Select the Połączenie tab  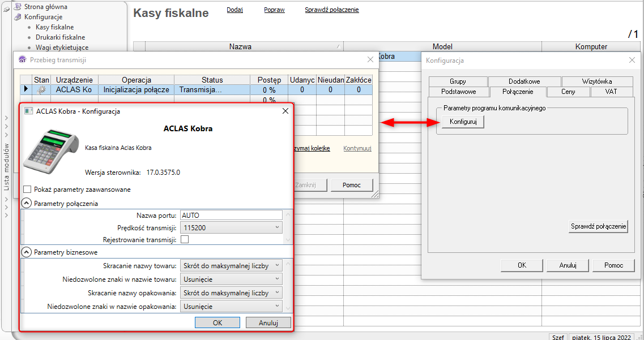(x=518, y=92)
